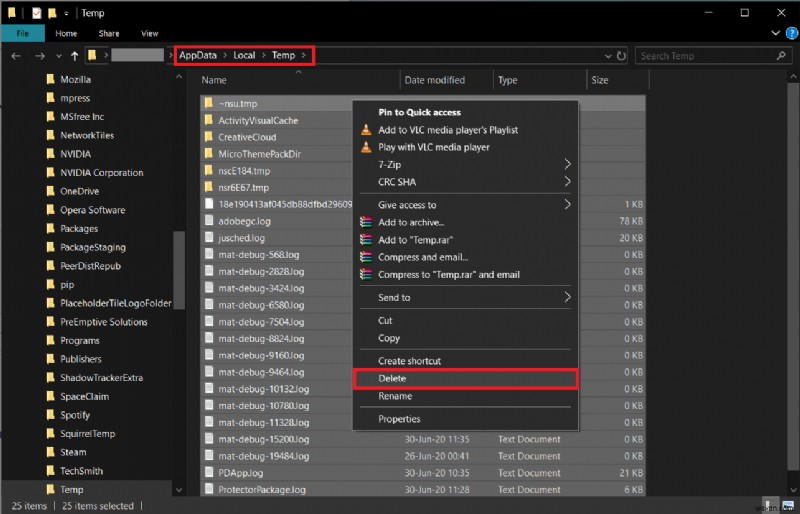800x514 pixels.
Task: Click the Up one level arrow
Action: click(x=74, y=56)
